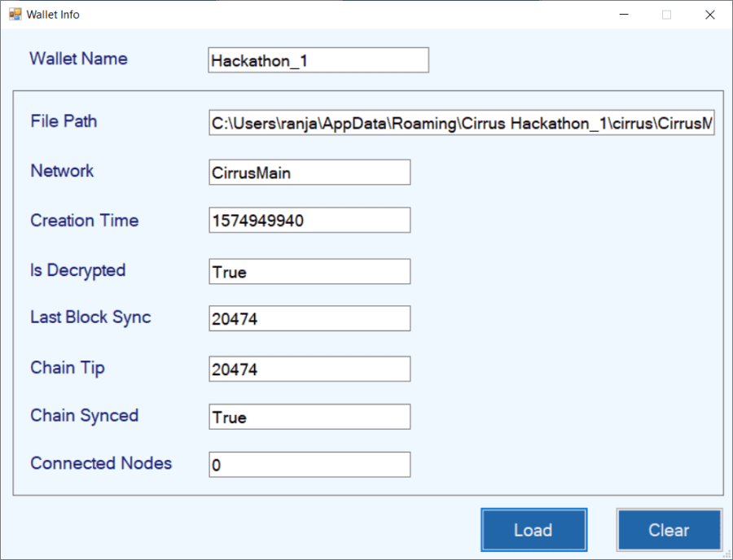Click the Network label
Image resolution: width=733 pixels, height=560 pixels.
point(62,172)
